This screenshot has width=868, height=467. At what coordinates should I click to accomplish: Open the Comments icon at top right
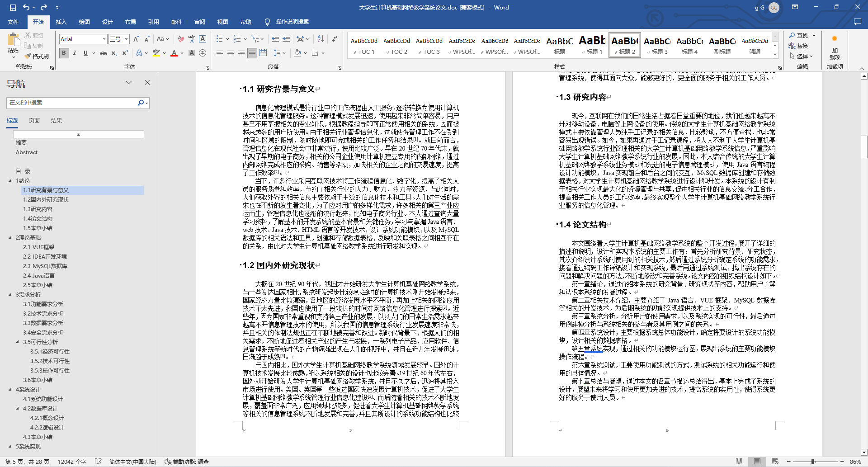pos(857,22)
